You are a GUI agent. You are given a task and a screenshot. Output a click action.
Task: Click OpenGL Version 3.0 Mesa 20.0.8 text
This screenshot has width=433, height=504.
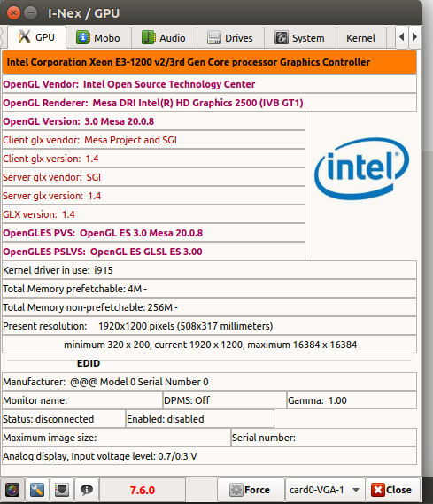click(79, 121)
